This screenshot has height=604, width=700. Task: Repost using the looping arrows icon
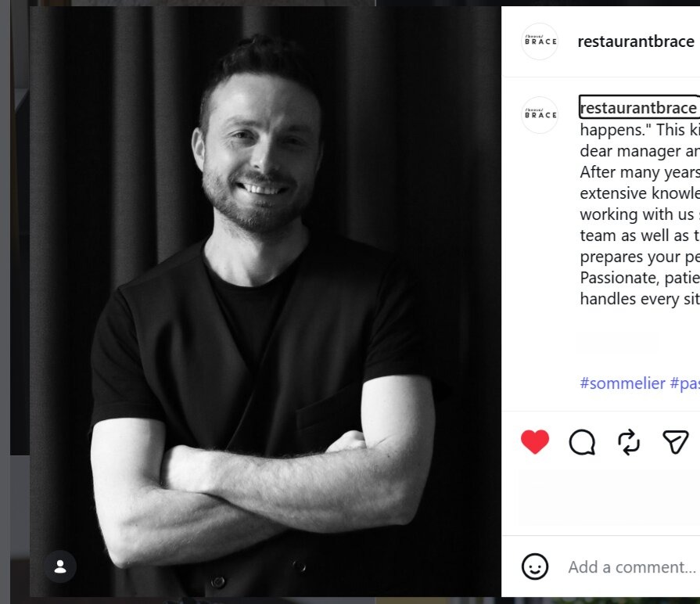(629, 442)
